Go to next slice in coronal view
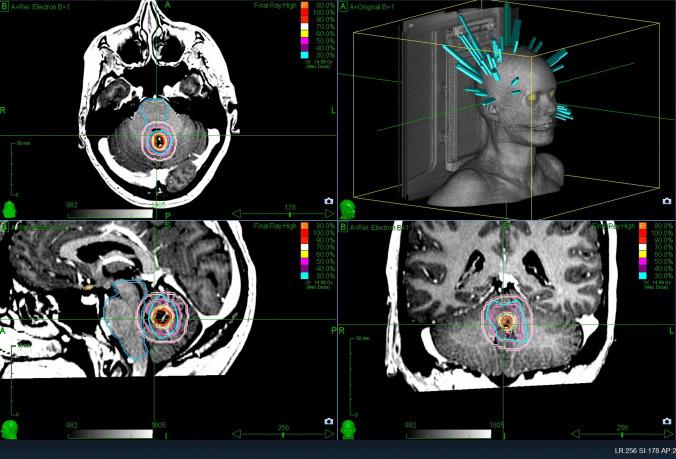Screen dimensions: 676x459 (x=668, y=434)
